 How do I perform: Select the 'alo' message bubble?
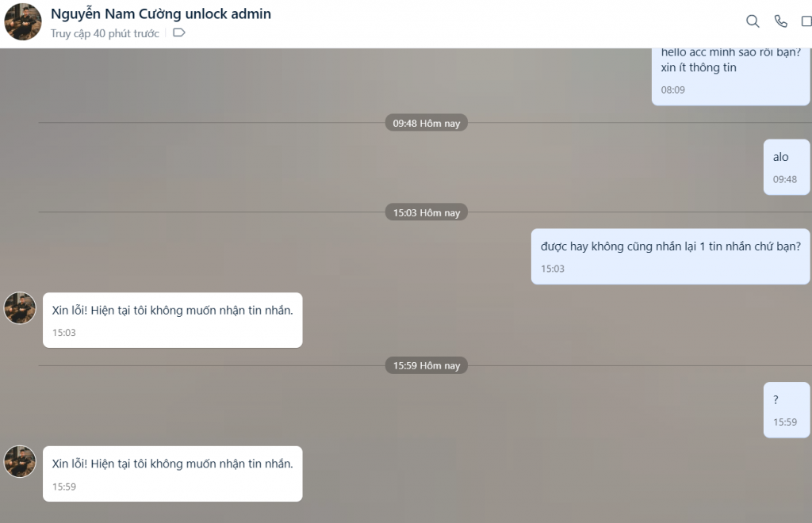[x=786, y=167]
